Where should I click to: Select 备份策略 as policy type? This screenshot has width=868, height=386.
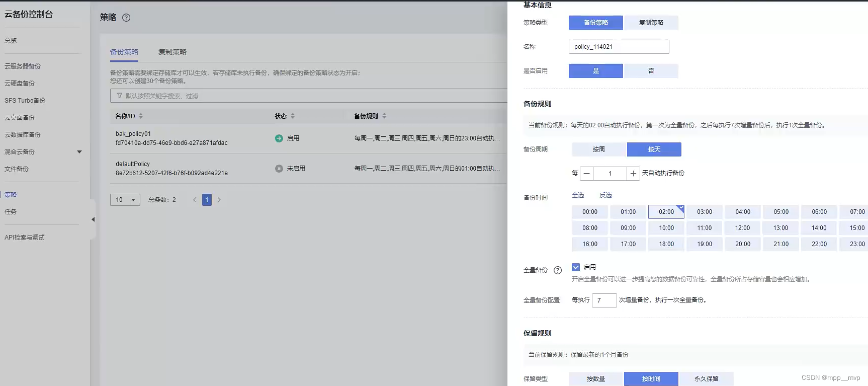pyautogui.click(x=596, y=23)
